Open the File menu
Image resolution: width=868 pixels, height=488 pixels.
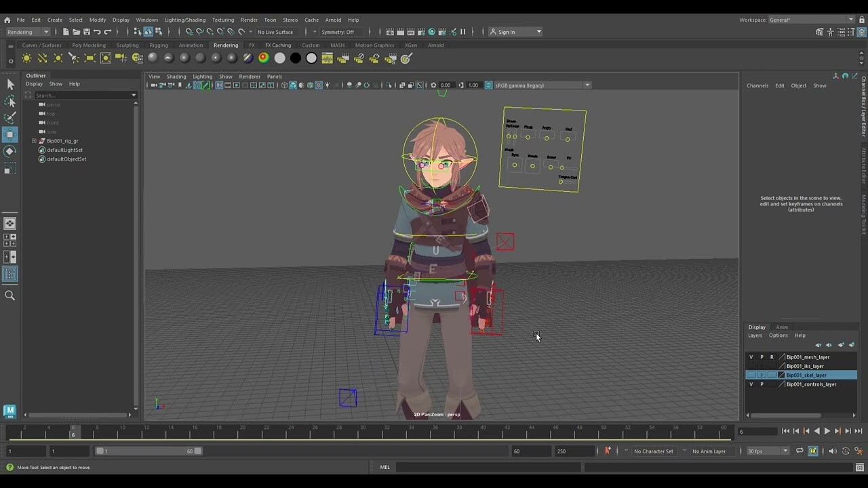click(x=20, y=20)
